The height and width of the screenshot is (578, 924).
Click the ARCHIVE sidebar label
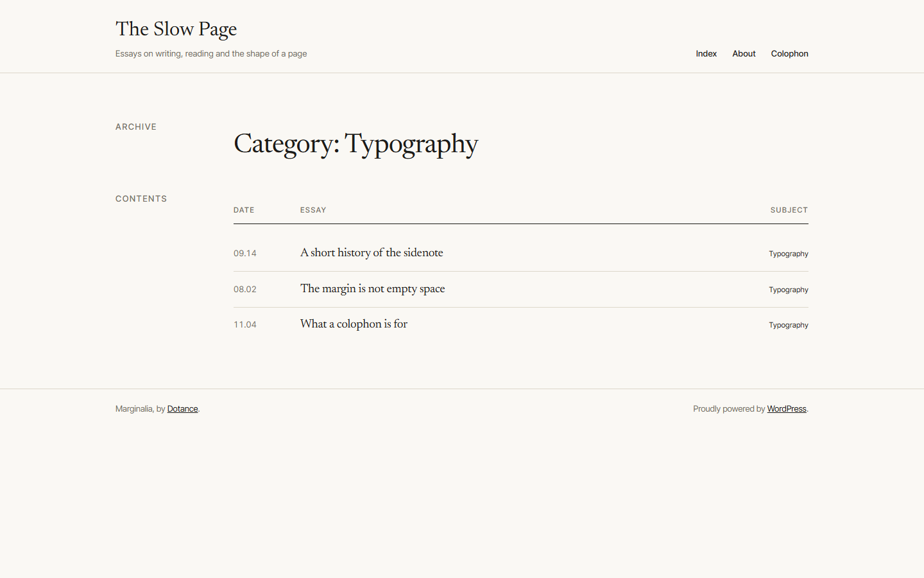pos(136,127)
